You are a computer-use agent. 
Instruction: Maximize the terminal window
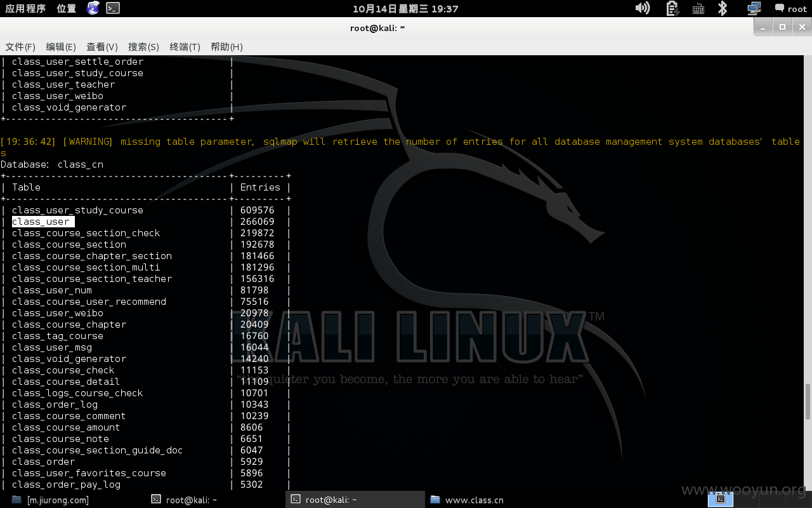click(x=783, y=27)
